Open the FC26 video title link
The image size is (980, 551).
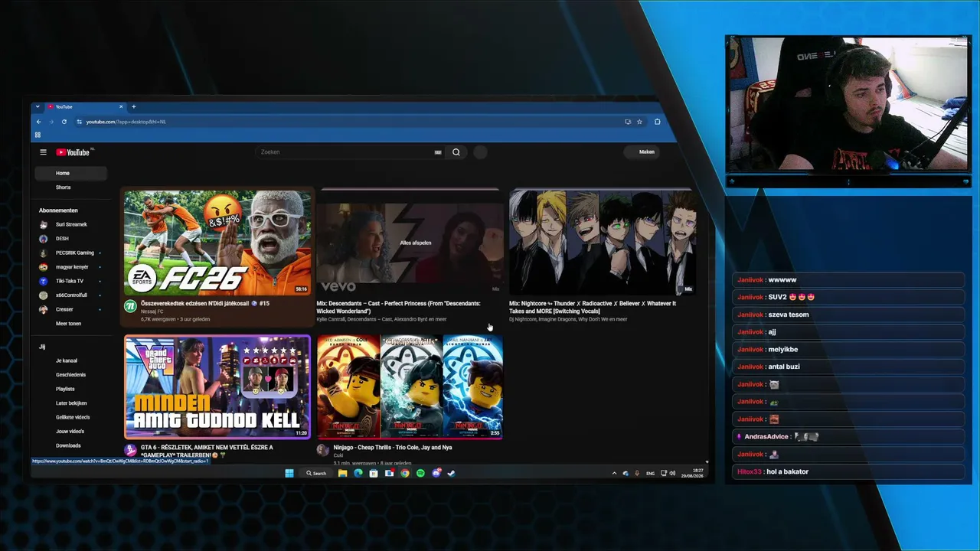[x=205, y=304]
